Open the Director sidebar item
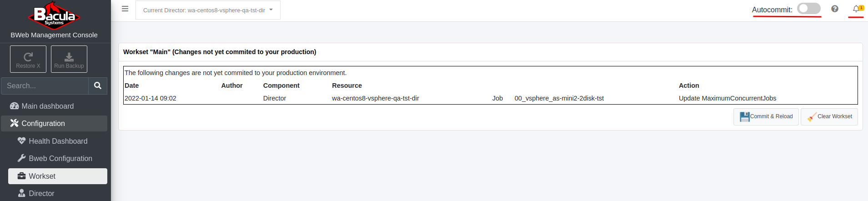The image size is (868, 201). pyautogui.click(x=58, y=193)
